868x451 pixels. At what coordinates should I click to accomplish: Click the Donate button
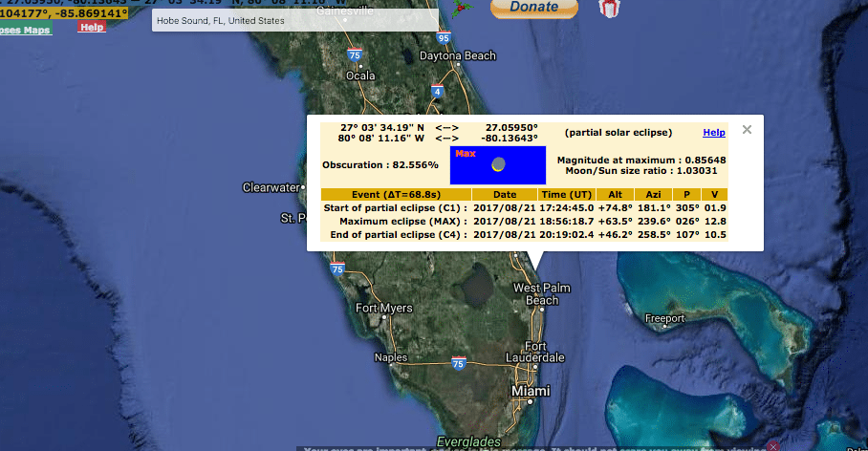click(x=534, y=8)
